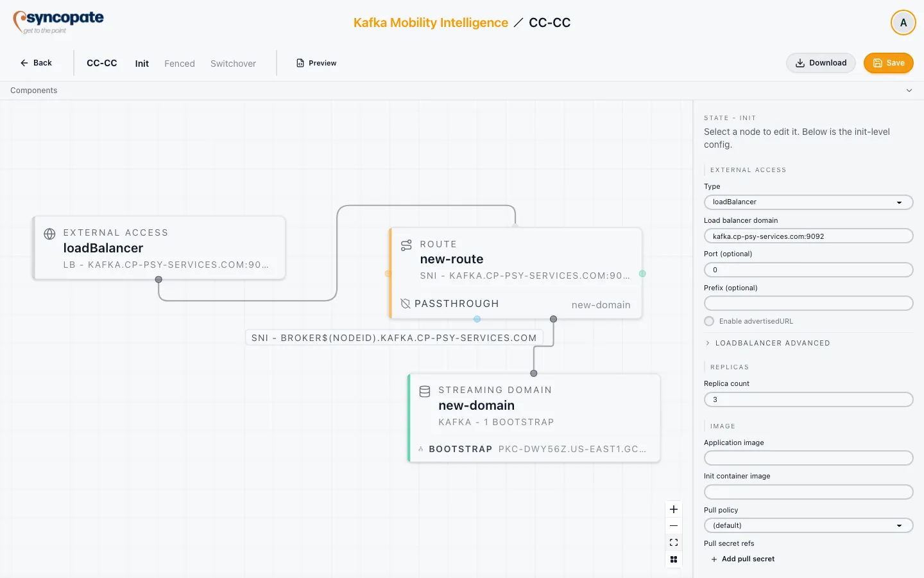Image resolution: width=924 pixels, height=578 pixels.
Task: Open the user avatar menu
Action: coord(903,22)
